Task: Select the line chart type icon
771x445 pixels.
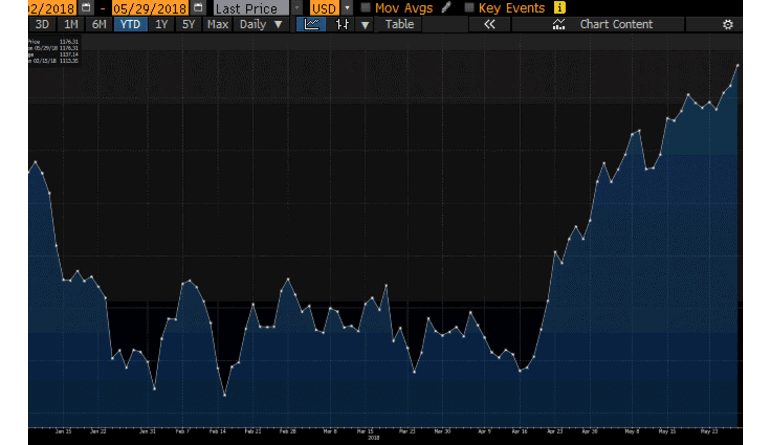Action: click(x=311, y=24)
